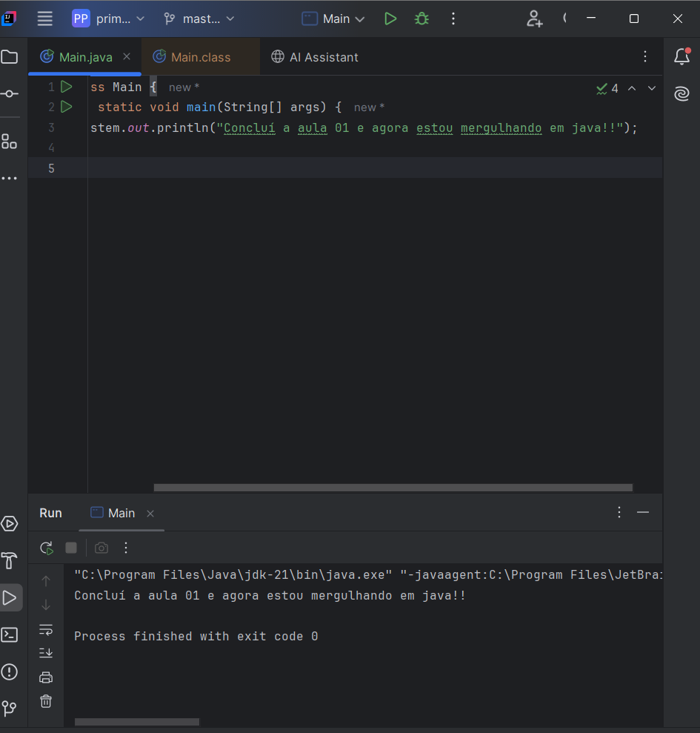Open editor tabs options menu
The width and height of the screenshot is (700, 733).
coord(645,56)
